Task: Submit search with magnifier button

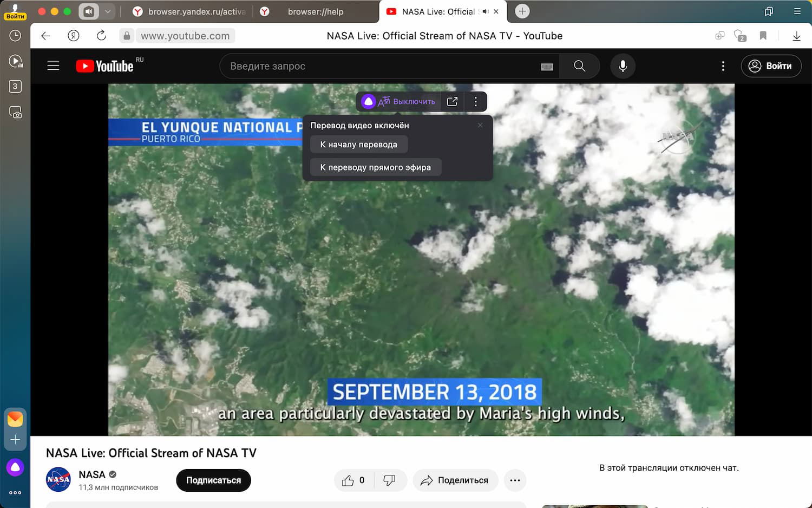Action: [x=579, y=66]
